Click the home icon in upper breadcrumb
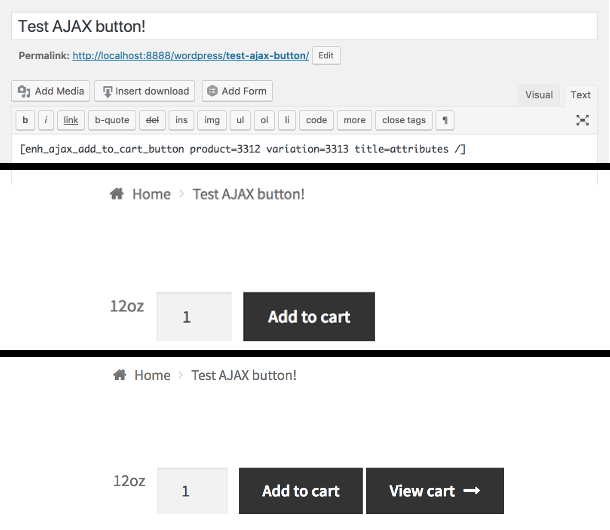Image resolution: width=610 pixels, height=530 pixels. pos(117,193)
